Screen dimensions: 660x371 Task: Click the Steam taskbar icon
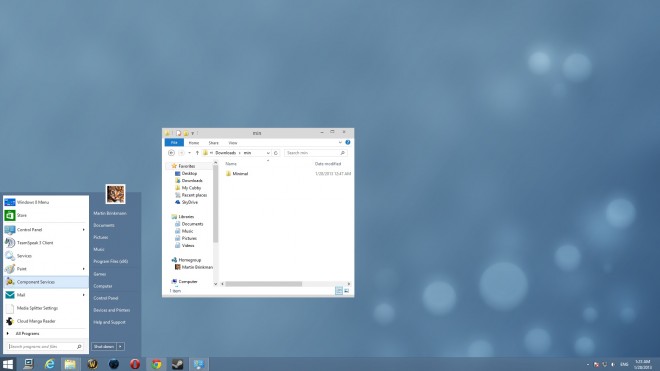tap(178, 364)
